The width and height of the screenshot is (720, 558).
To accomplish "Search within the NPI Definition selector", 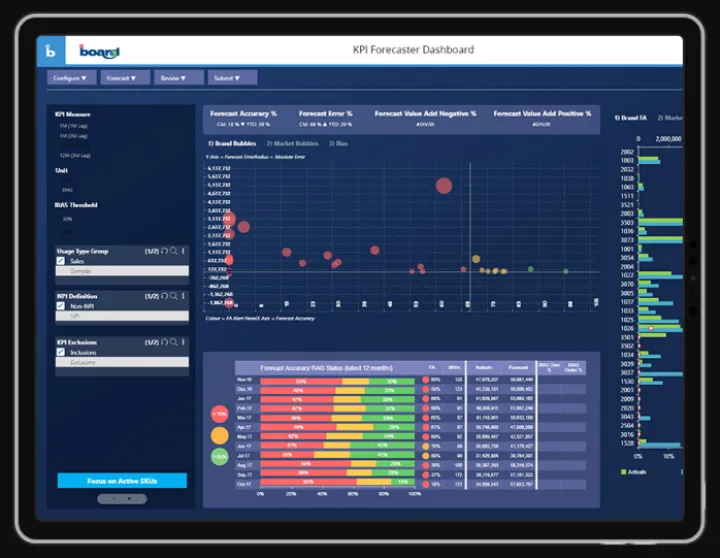I will point(174,296).
